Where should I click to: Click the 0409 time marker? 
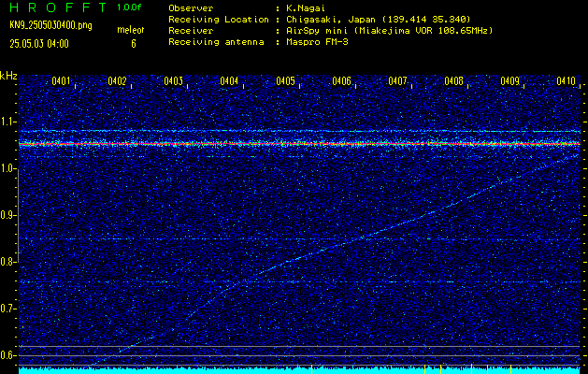(510, 80)
